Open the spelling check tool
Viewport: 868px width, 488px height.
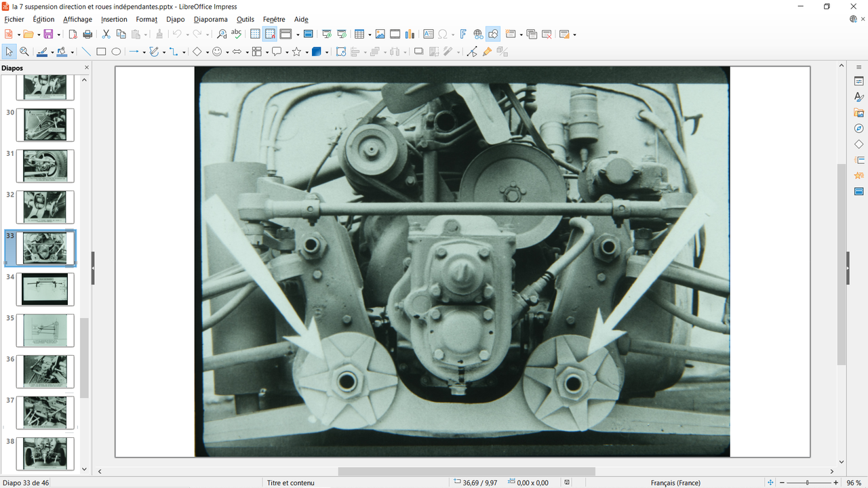pos(236,35)
